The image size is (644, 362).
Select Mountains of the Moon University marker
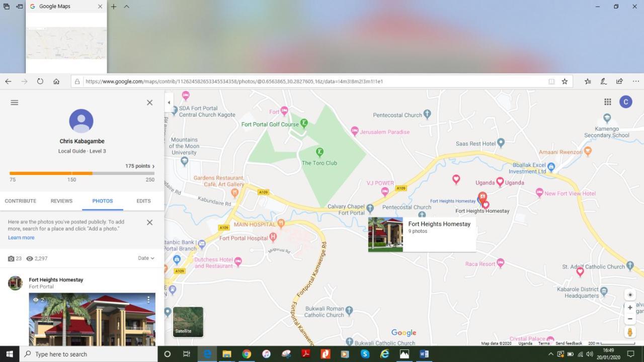[x=184, y=161]
